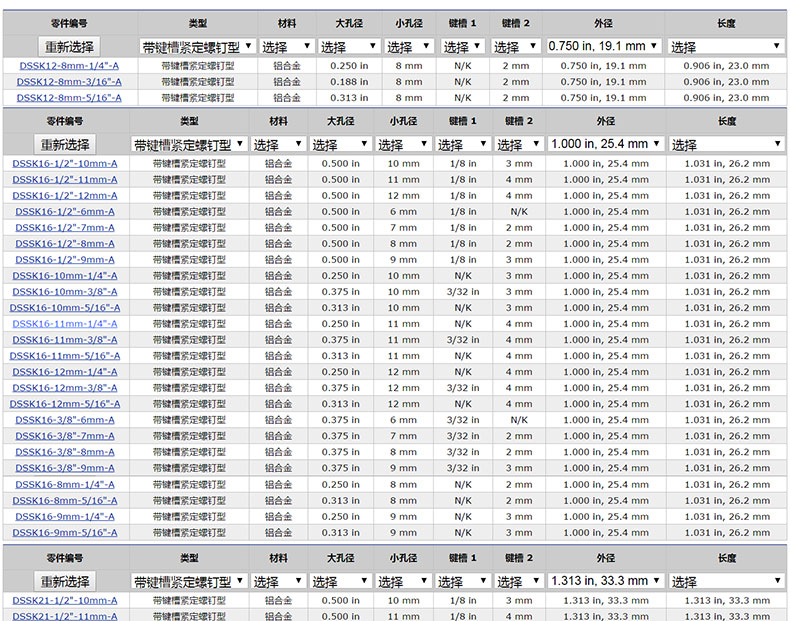Viewport: 790px width, 621px height.
Task: Open part link DSSK16-9mm-5/16"-A
Action: click(65, 532)
